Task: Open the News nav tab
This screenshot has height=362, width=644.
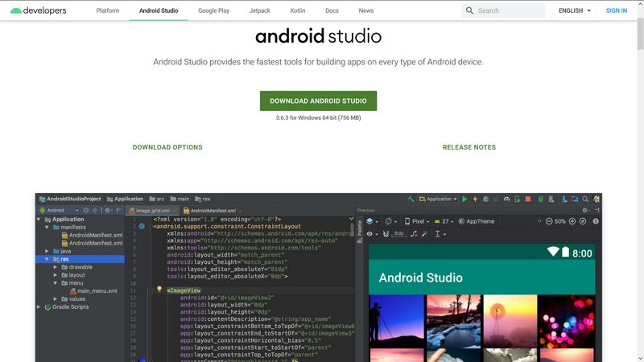Action: click(366, 10)
